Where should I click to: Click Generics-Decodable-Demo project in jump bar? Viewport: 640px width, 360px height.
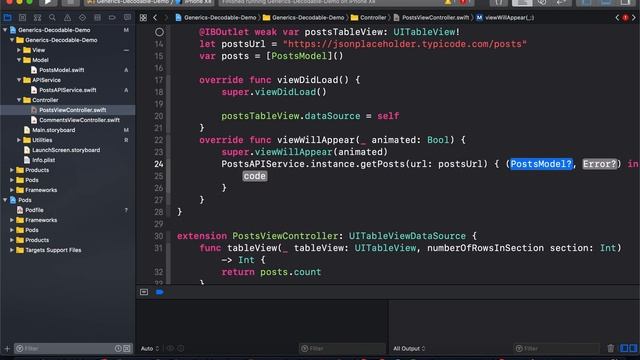click(x=216, y=18)
